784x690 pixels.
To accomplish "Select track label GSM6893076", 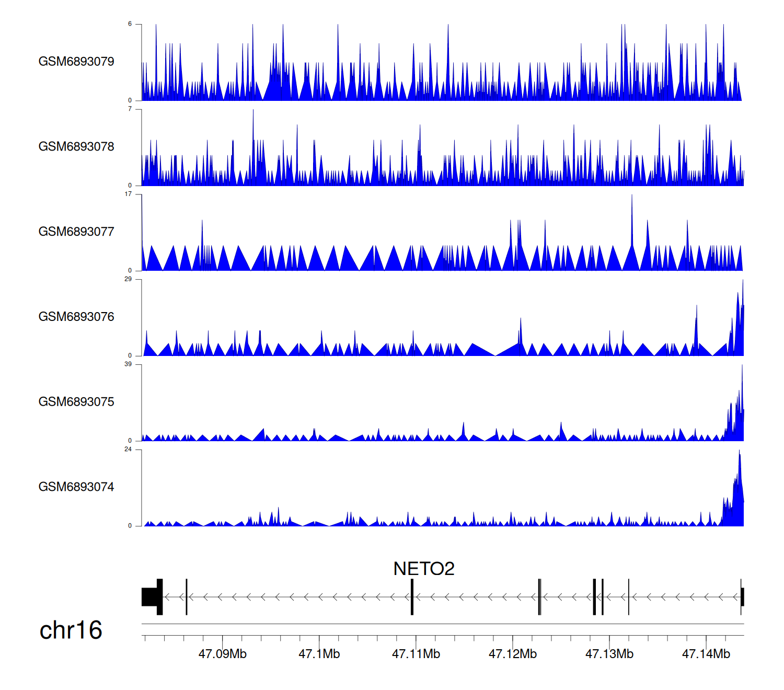I will (76, 317).
